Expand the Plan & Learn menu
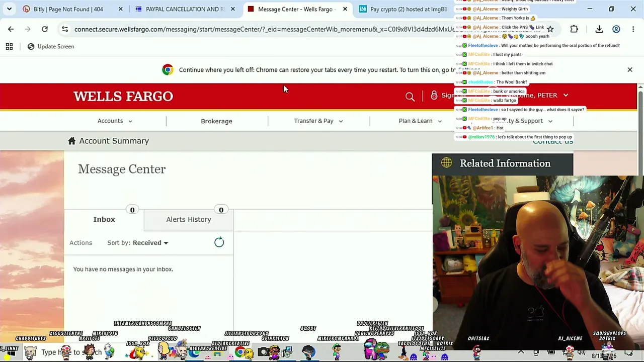The image size is (644, 362). click(x=420, y=121)
